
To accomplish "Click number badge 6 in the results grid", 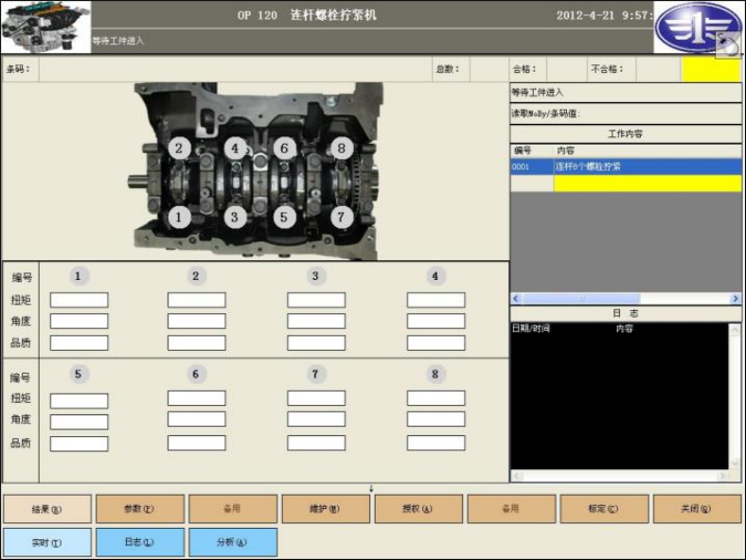I will pyautogui.click(x=196, y=375).
